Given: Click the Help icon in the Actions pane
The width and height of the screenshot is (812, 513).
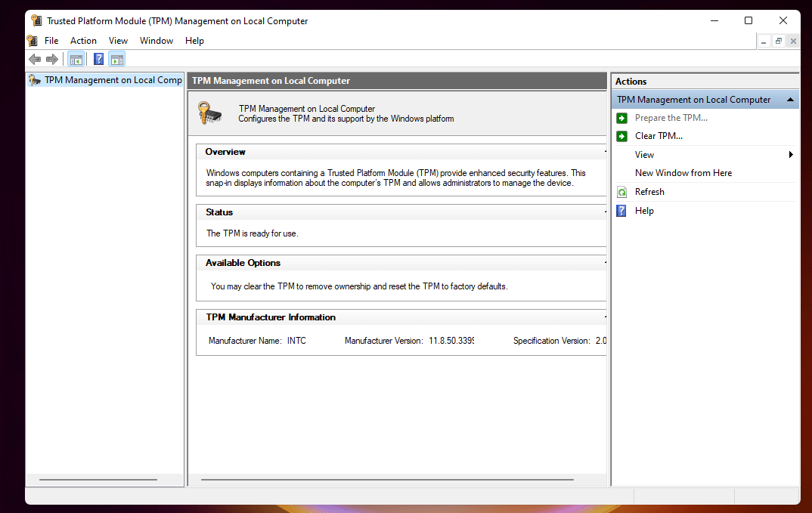Looking at the screenshot, I should point(622,211).
